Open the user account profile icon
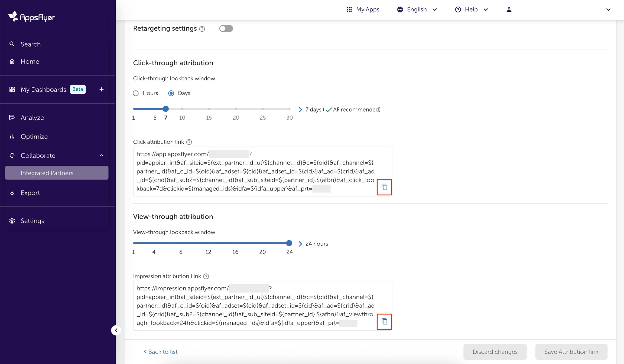 tap(509, 9)
